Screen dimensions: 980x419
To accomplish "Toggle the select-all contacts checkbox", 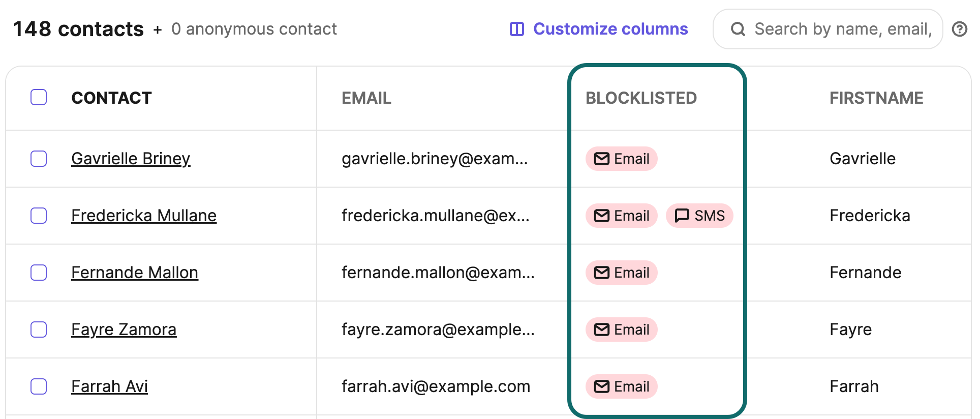I will [39, 97].
